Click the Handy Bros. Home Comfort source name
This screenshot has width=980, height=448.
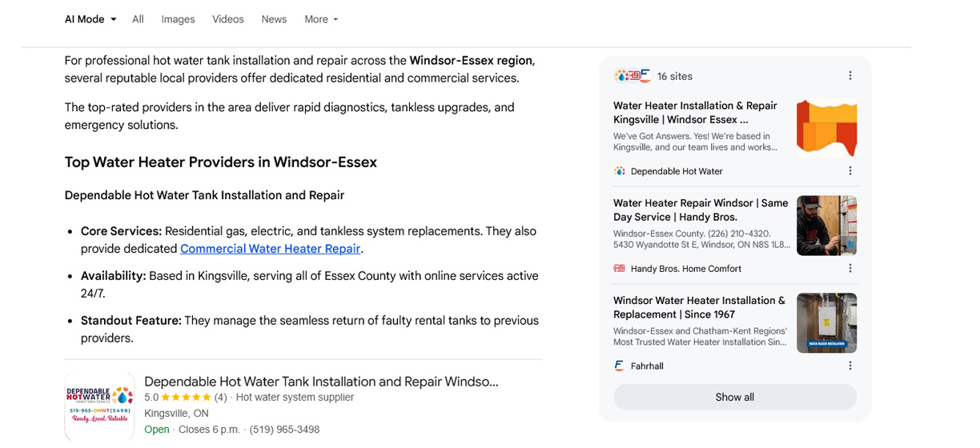pos(686,269)
